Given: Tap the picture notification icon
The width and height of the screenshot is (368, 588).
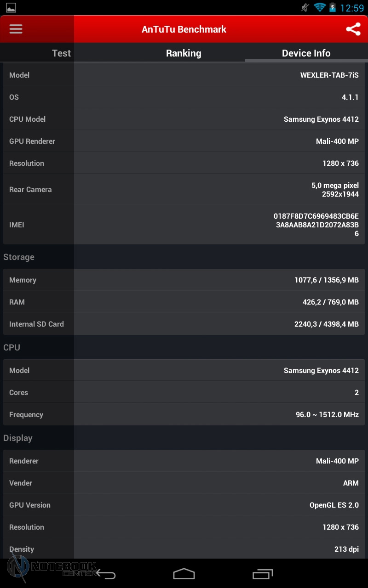Looking at the screenshot, I should point(11,8).
